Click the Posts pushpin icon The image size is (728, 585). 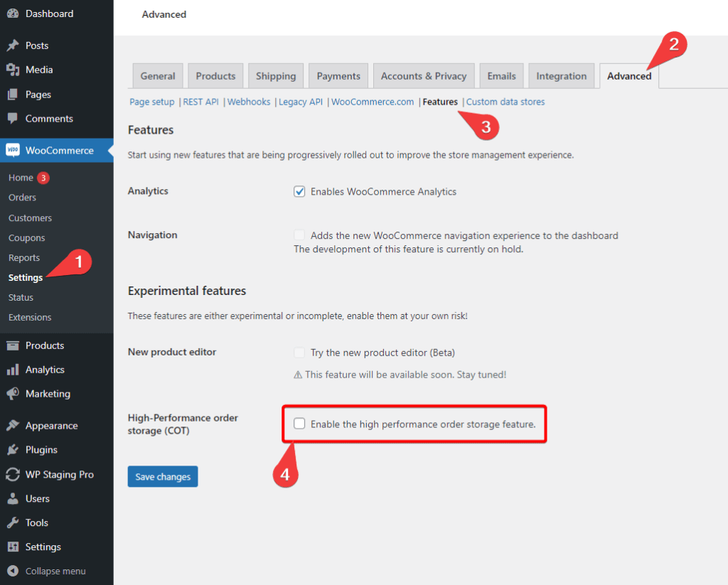(13, 45)
